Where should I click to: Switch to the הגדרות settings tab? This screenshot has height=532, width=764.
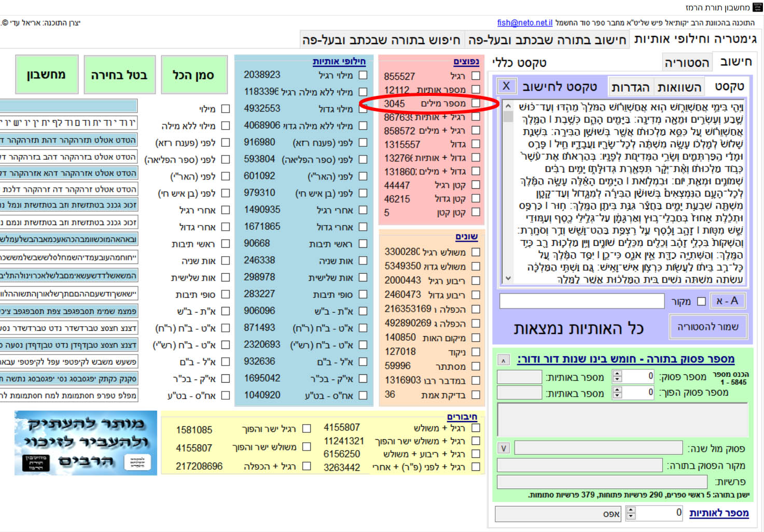631,86
